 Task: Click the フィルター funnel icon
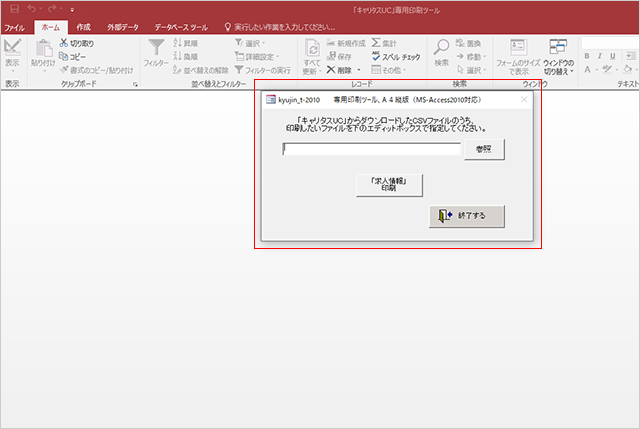pos(156,47)
